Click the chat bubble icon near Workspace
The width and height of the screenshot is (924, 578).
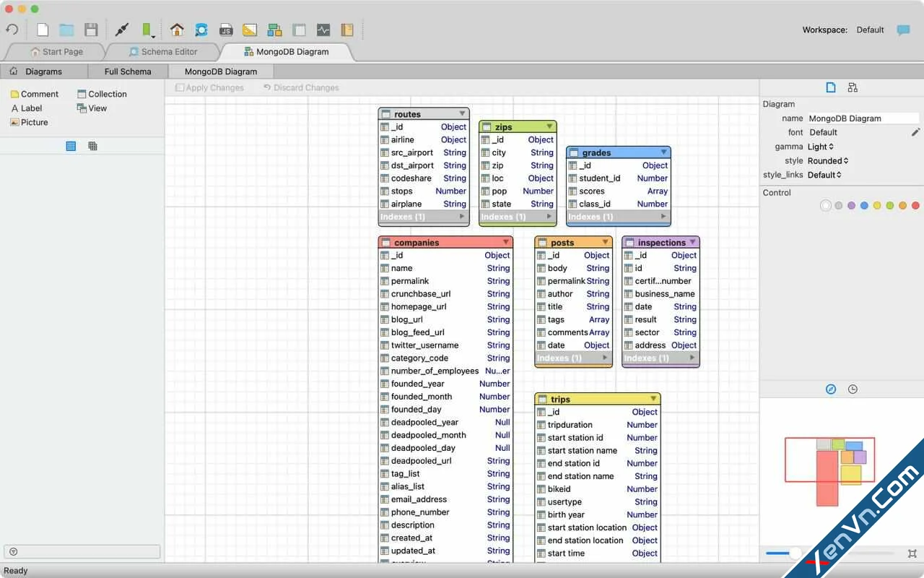[x=903, y=30]
